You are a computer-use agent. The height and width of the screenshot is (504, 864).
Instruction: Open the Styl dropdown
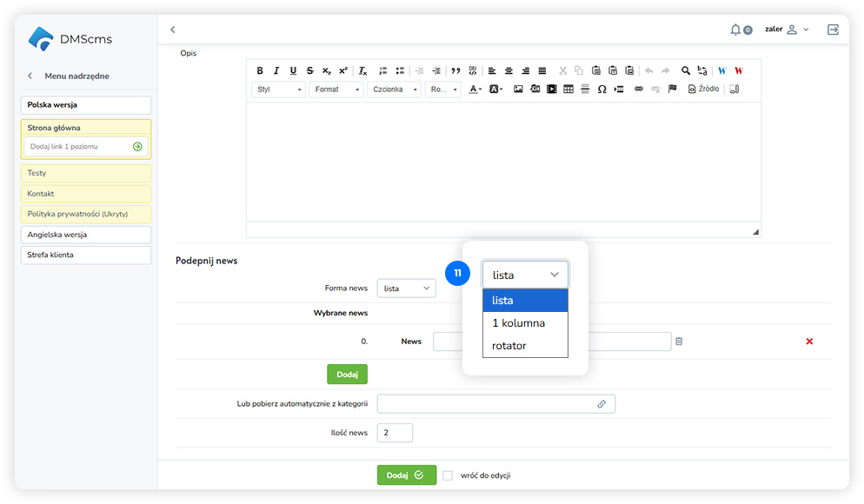pyautogui.click(x=280, y=90)
